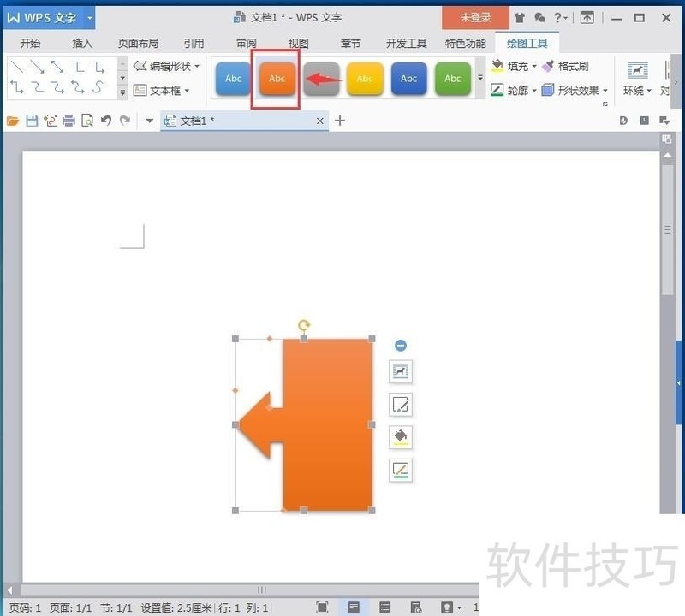Click the 格式刷 format painter button

click(x=565, y=67)
